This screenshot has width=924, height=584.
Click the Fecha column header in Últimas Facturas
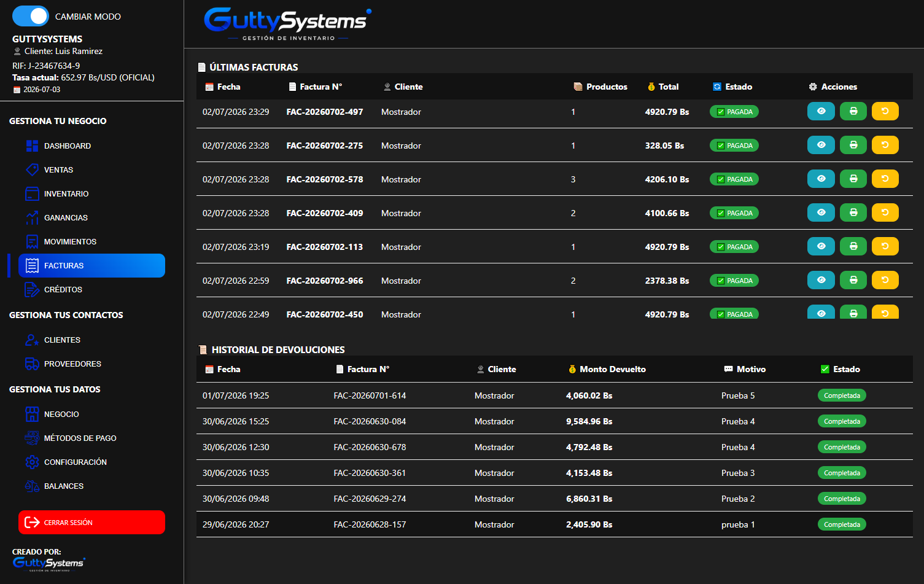(x=223, y=87)
